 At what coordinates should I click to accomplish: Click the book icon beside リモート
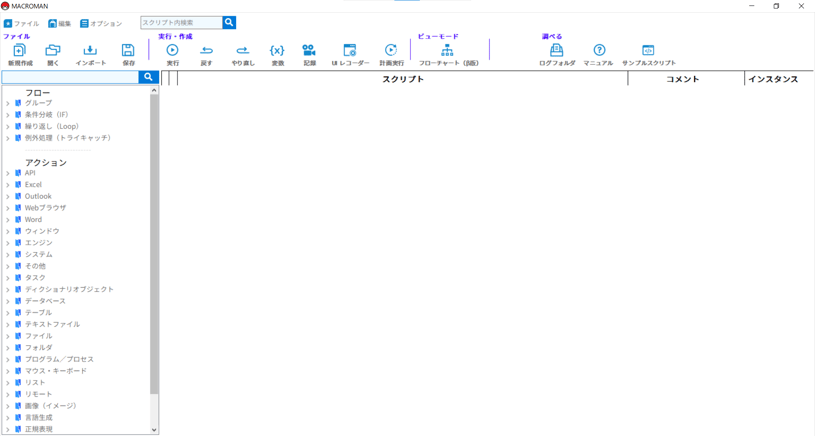[x=18, y=394]
